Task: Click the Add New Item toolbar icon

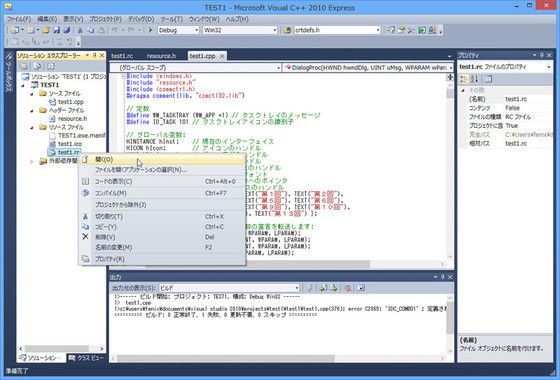Action: (30, 30)
